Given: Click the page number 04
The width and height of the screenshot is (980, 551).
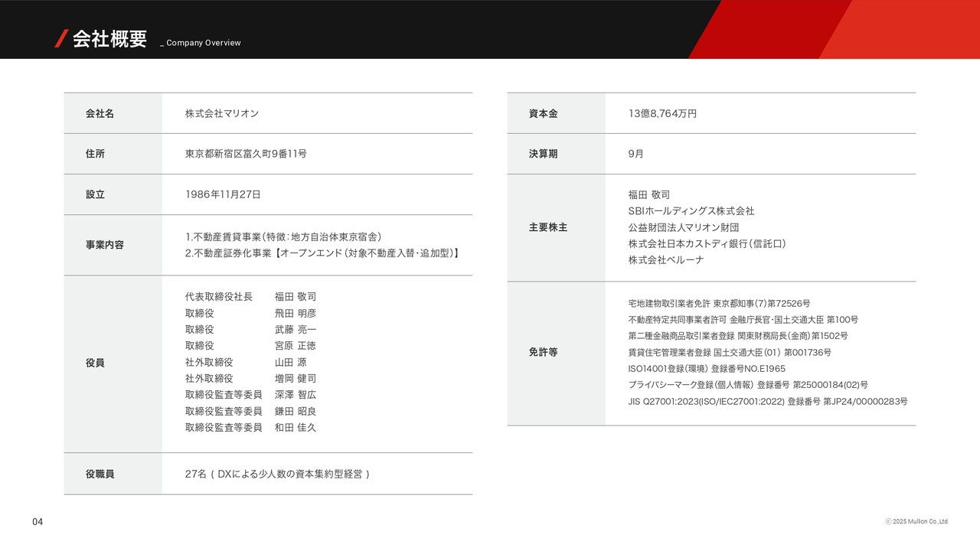Looking at the screenshot, I should point(38,522).
